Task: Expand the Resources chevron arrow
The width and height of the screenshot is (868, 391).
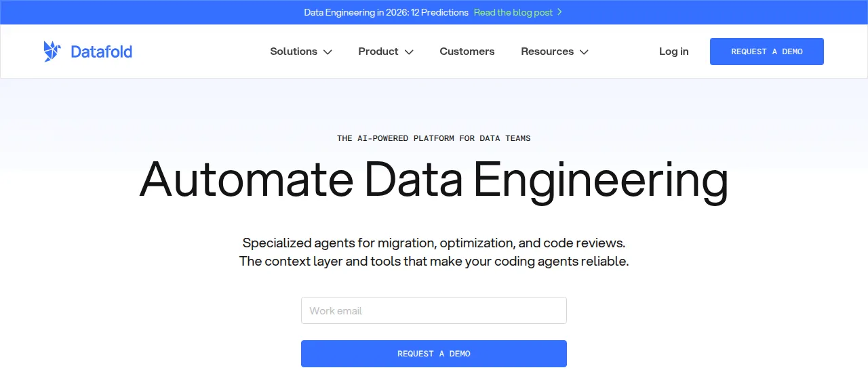Action: [x=584, y=52]
